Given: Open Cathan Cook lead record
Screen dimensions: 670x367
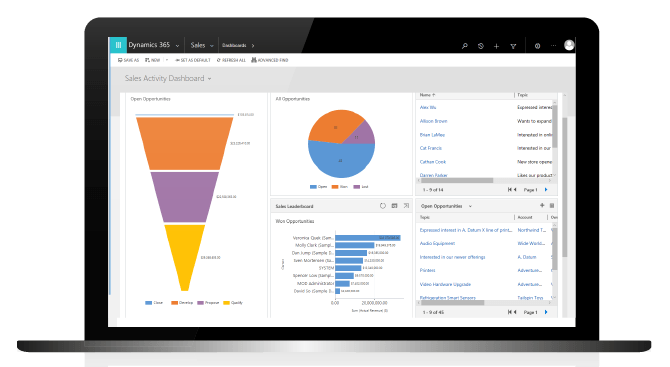Looking at the screenshot, I should pos(433,162).
